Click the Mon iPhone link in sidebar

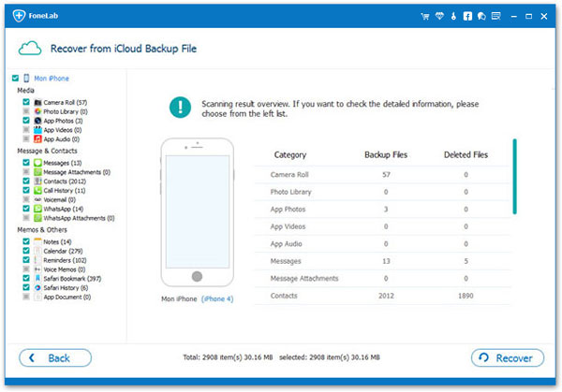pos(52,79)
